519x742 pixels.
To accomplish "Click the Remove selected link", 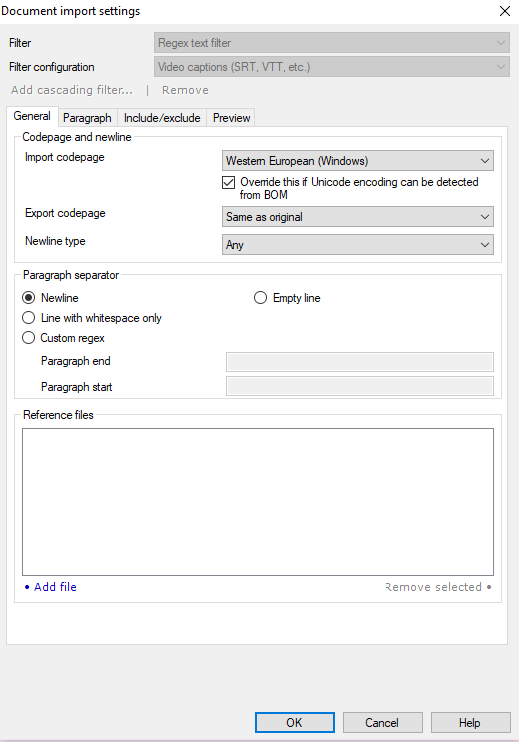I will pyautogui.click(x=433, y=587).
